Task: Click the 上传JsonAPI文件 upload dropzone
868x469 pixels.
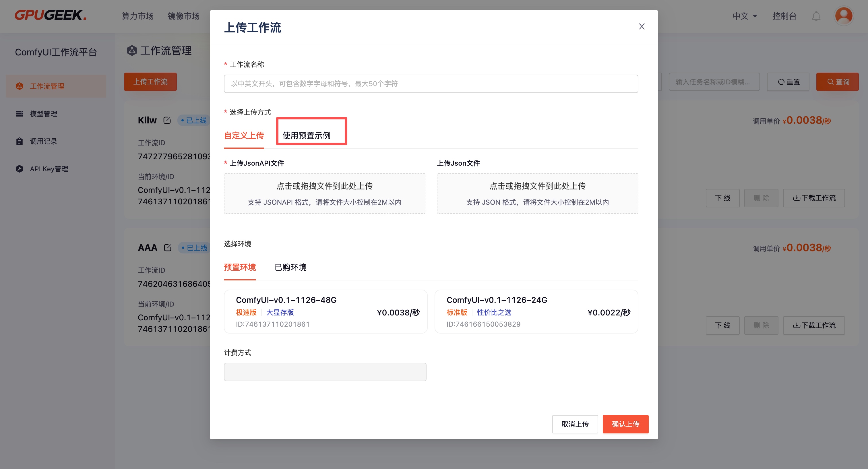Action: tap(324, 193)
